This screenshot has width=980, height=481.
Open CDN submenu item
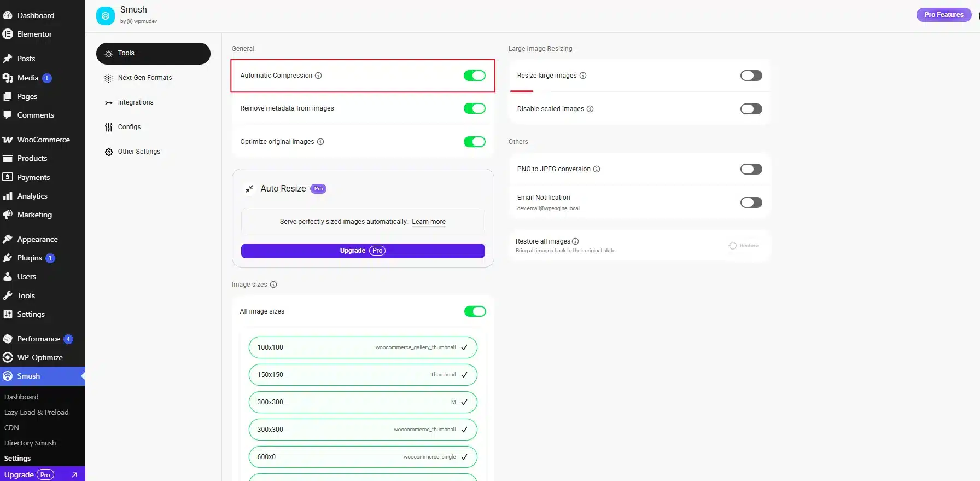pos(11,427)
